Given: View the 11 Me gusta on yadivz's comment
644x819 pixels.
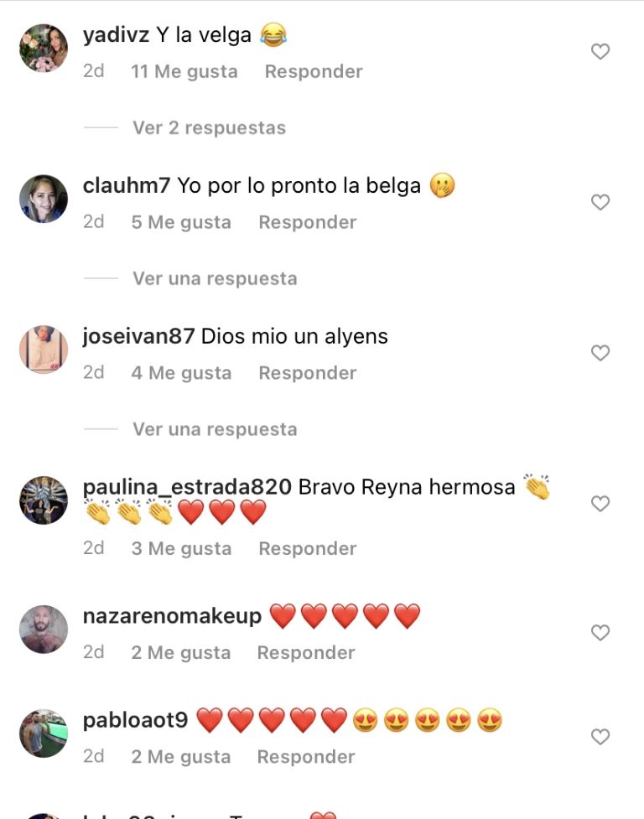Looking at the screenshot, I should (x=184, y=71).
